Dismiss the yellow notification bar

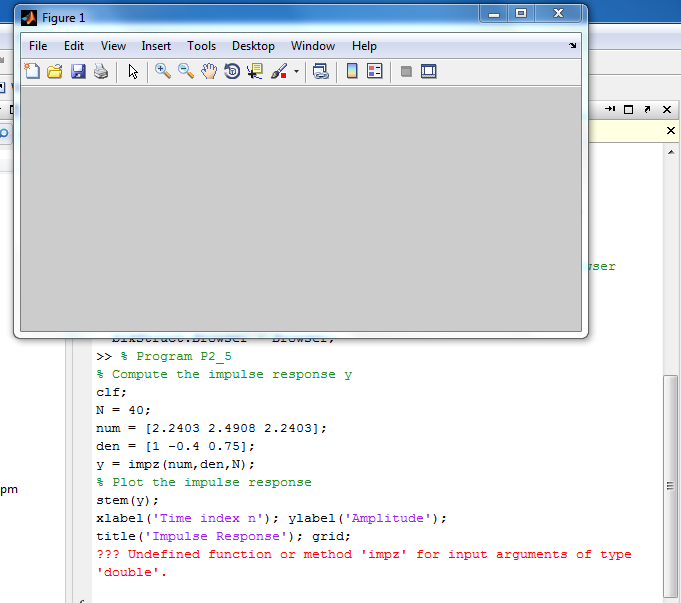[671, 131]
